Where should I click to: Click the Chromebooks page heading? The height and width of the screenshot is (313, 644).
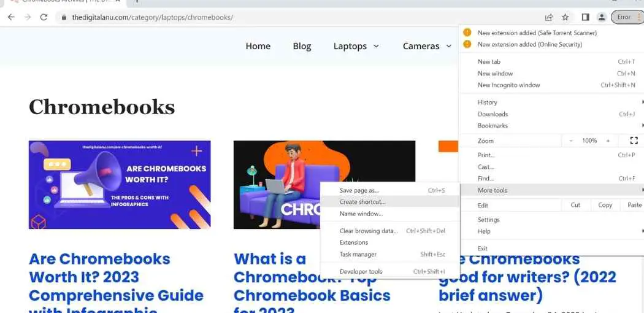[102, 107]
